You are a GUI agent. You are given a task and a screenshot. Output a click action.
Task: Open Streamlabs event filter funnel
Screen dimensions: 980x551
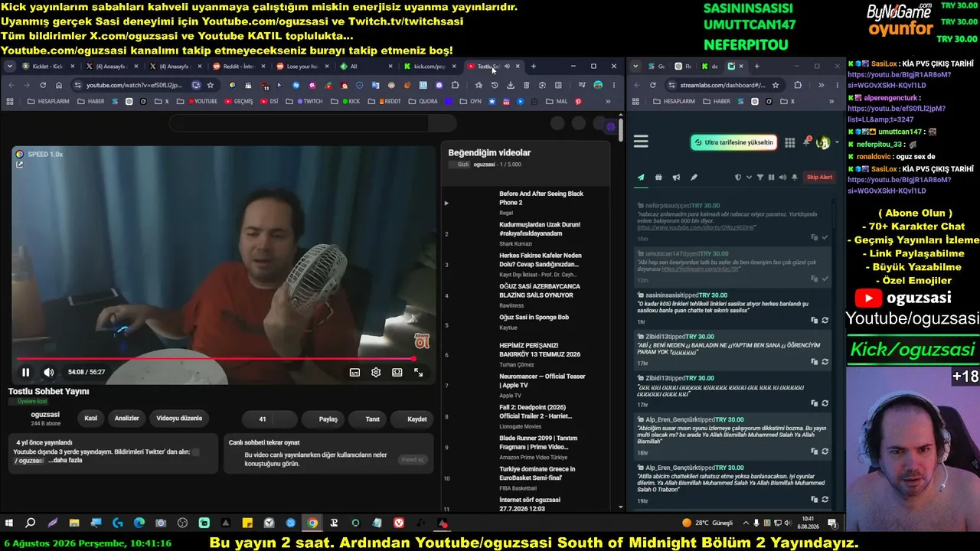click(760, 178)
